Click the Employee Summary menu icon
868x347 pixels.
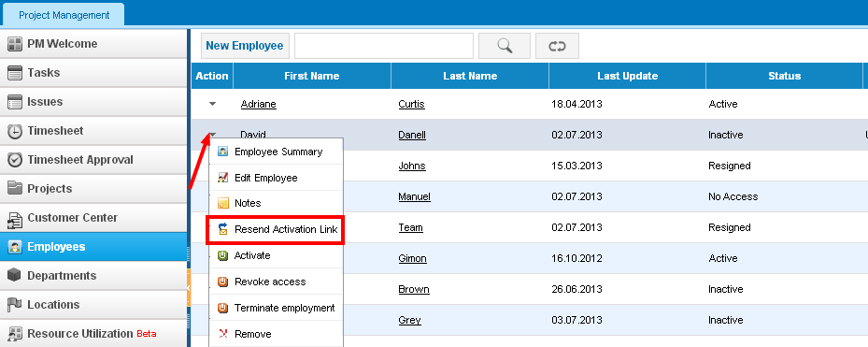point(222,152)
